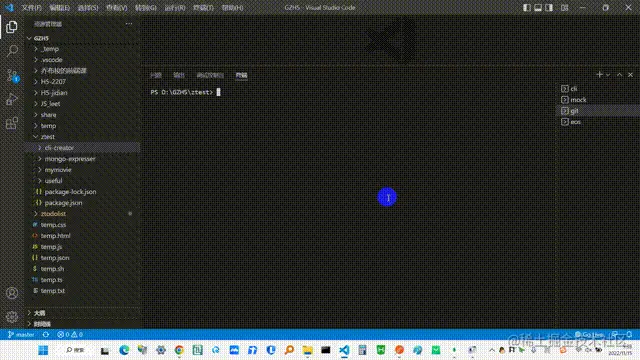The height and width of the screenshot is (360, 640).
Task: Open the black console app on taskbar
Action: pyautogui.click(x=326, y=350)
